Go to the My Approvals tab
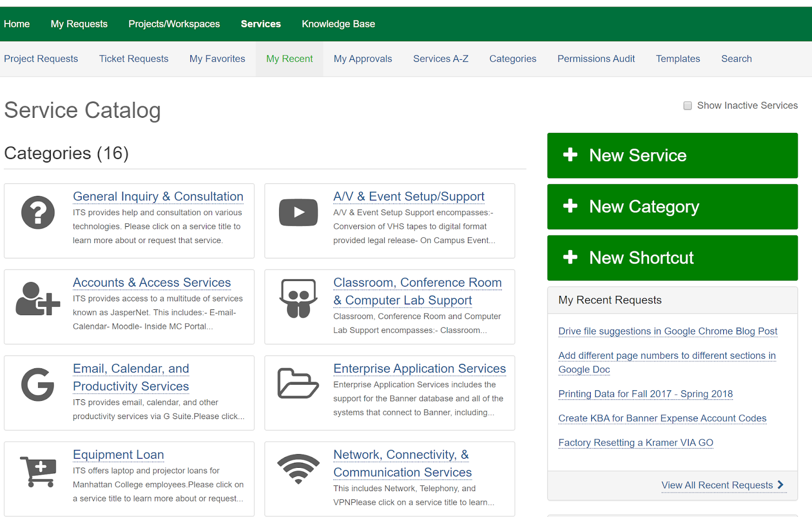 pos(363,59)
